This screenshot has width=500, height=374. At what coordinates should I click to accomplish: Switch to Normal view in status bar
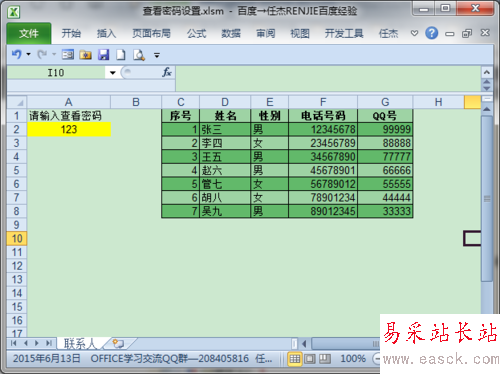coord(295,359)
